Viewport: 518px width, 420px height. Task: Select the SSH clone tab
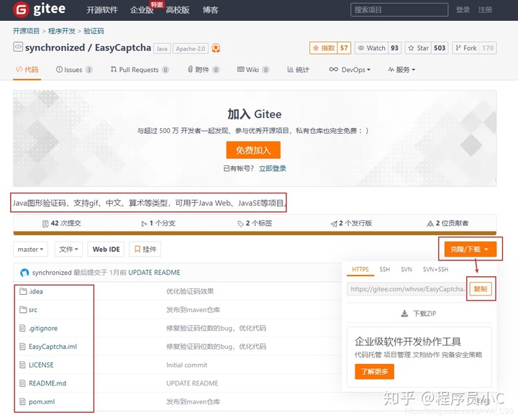coord(384,270)
